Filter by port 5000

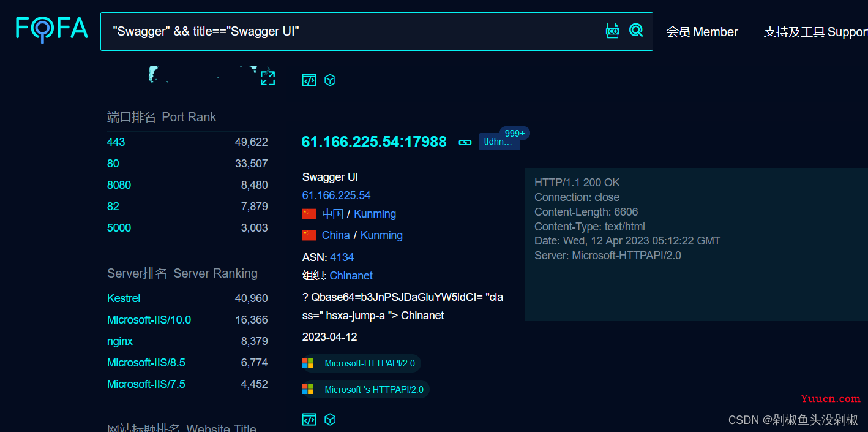point(119,228)
